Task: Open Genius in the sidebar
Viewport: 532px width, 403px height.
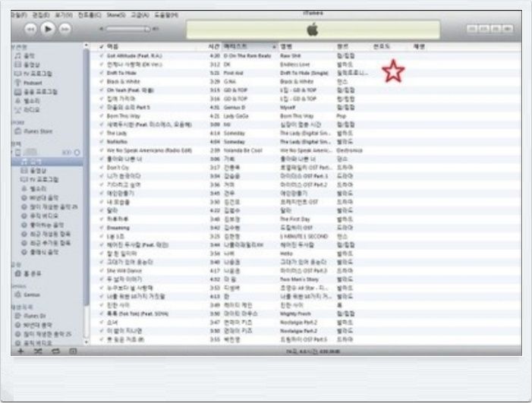Action: pyautogui.click(x=27, y=294)
